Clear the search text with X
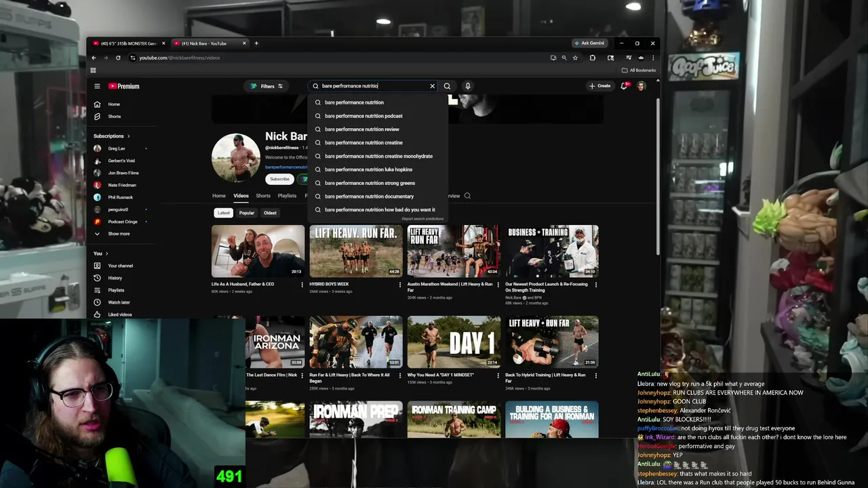The image size is (868, 488). click(432, 86)
